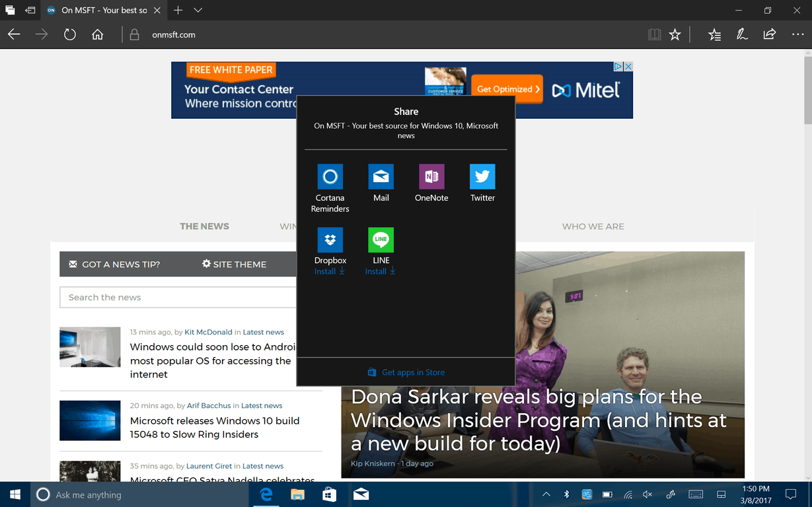Open the Mail share target
Image resolution: width=812 pixels, height=507 pixels.
(x=381, y=184)
